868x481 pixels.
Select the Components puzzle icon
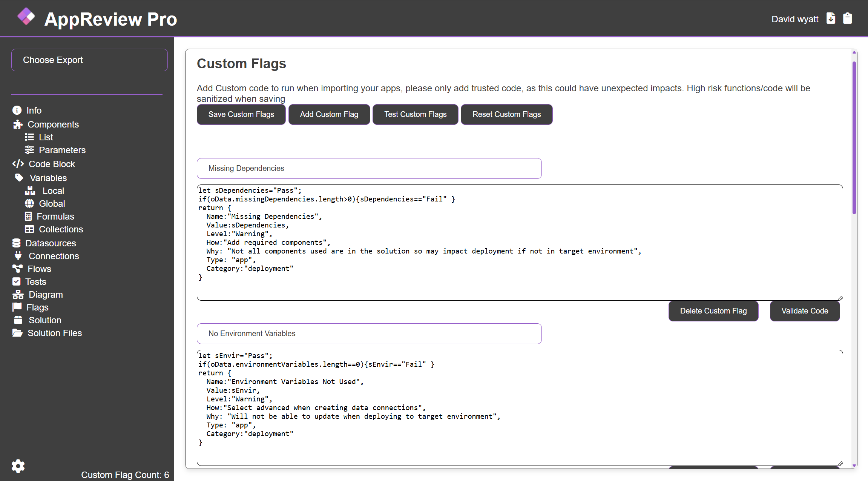(x=17, y=124)
